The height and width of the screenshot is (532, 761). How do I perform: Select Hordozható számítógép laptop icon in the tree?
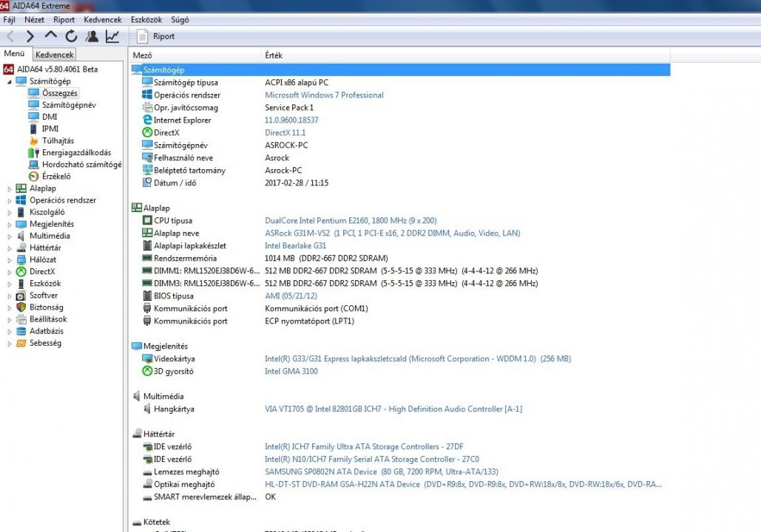[x=33, y=164]
